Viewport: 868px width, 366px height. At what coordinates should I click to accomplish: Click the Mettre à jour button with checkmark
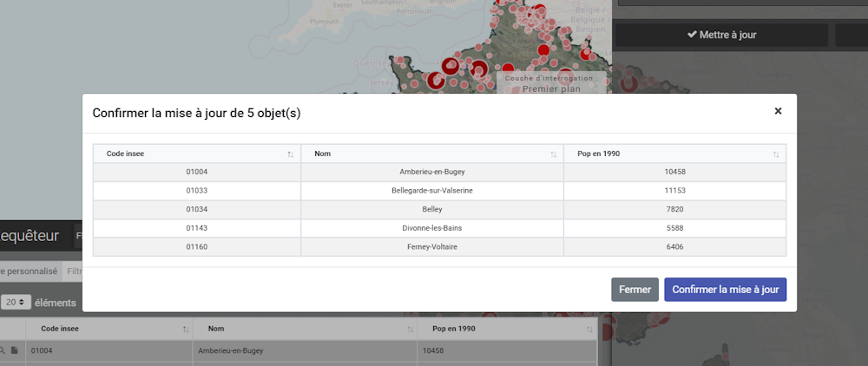[721, 35]
